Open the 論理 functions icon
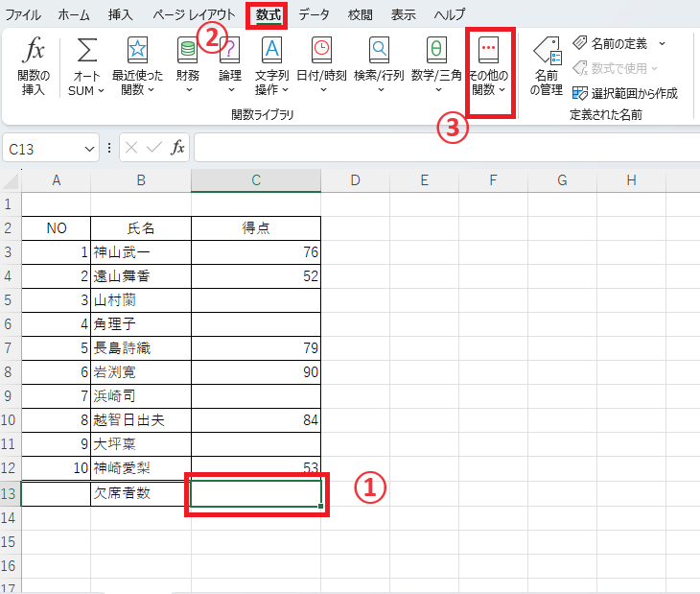Screen dimensions: 700x594 (230, 50)
